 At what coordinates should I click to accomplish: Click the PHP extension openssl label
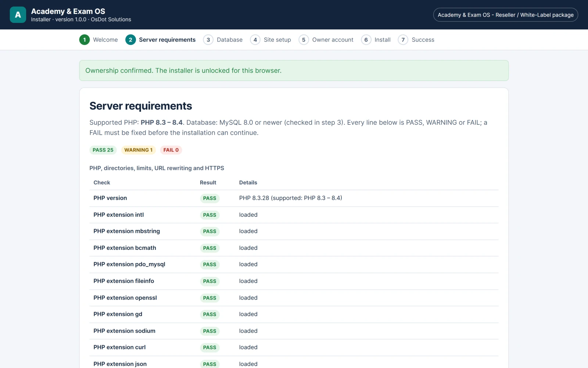click(125, 298)
